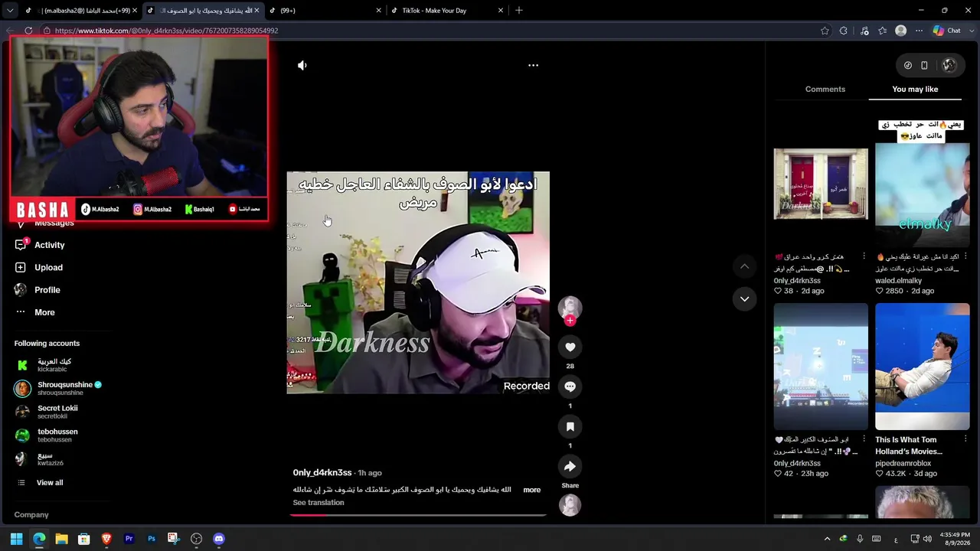Image resolution: width=980 pixels, height=551 pixels.
Task: Bookmark the video with the favorites icon
Action: coord(570,426)
